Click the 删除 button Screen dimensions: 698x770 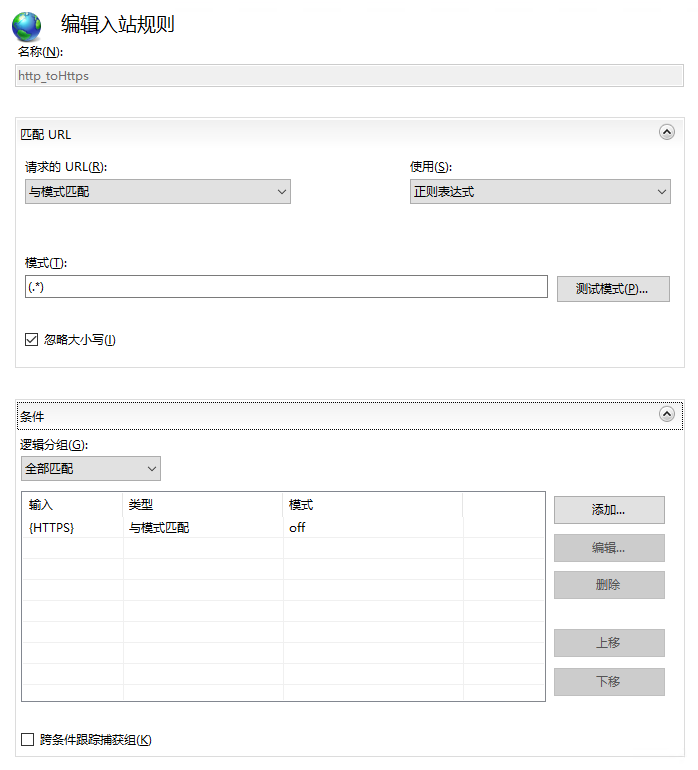609,585
